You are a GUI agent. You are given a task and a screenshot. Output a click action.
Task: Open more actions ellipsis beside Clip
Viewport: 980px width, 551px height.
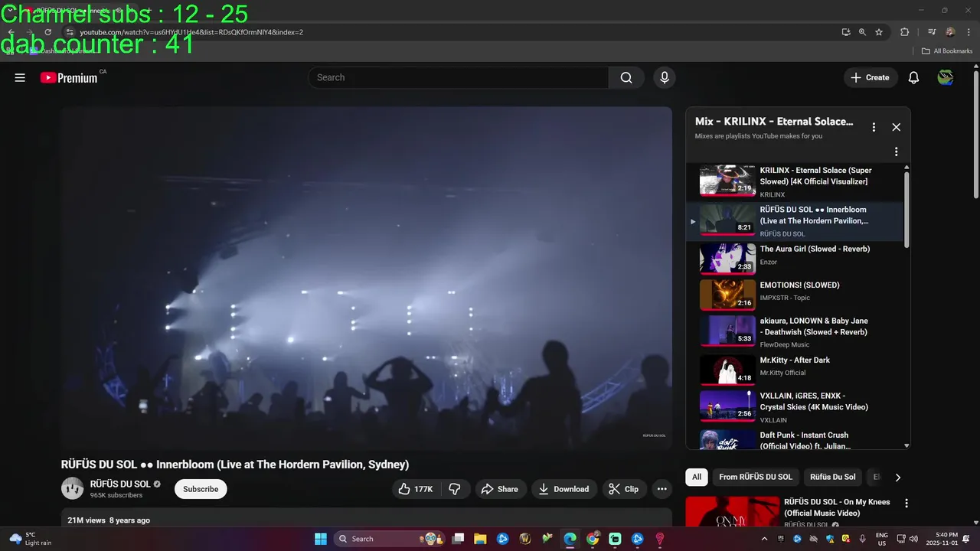(662, 489)
